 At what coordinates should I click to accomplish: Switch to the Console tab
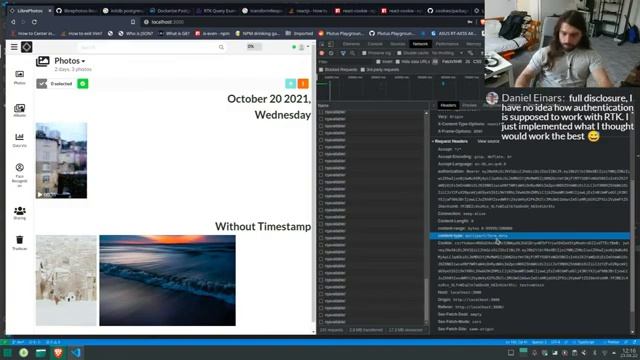point(375,44)
